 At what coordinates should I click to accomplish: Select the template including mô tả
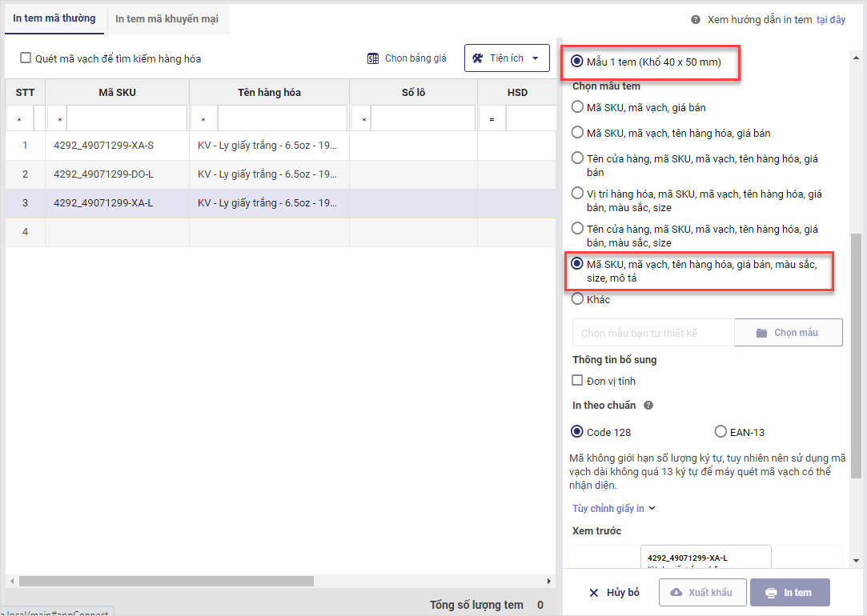(577, 264)
